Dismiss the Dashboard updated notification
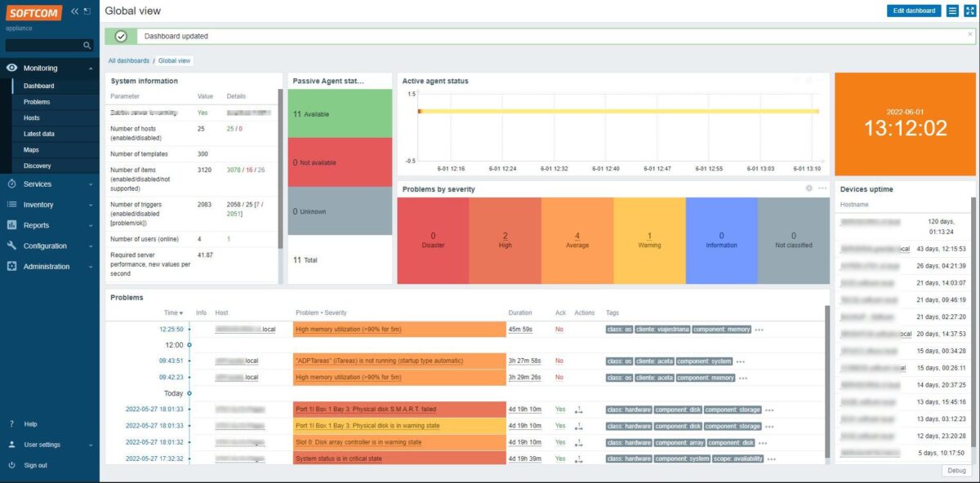 tap(969, 34)
